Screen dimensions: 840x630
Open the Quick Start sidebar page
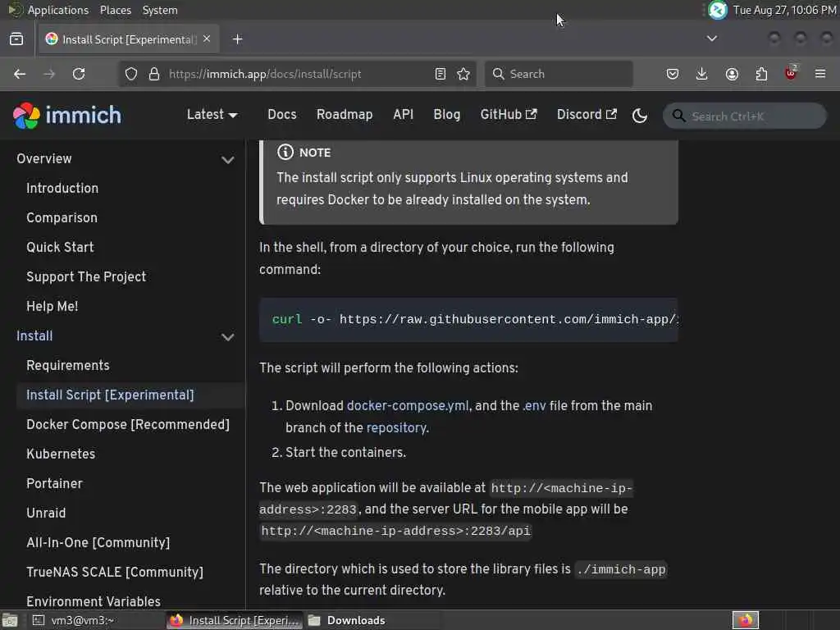(x=60, y=248)
